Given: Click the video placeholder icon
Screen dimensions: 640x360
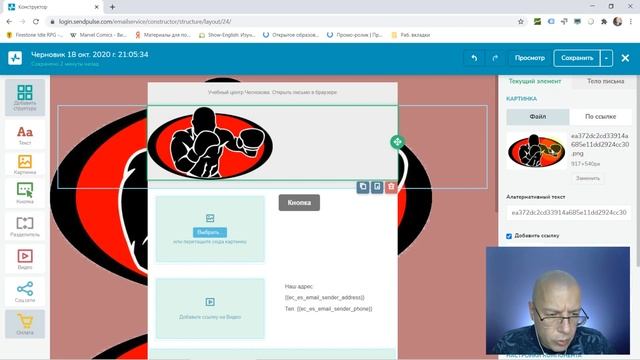Looking at the screenshot, I should (x=210, y=302).
